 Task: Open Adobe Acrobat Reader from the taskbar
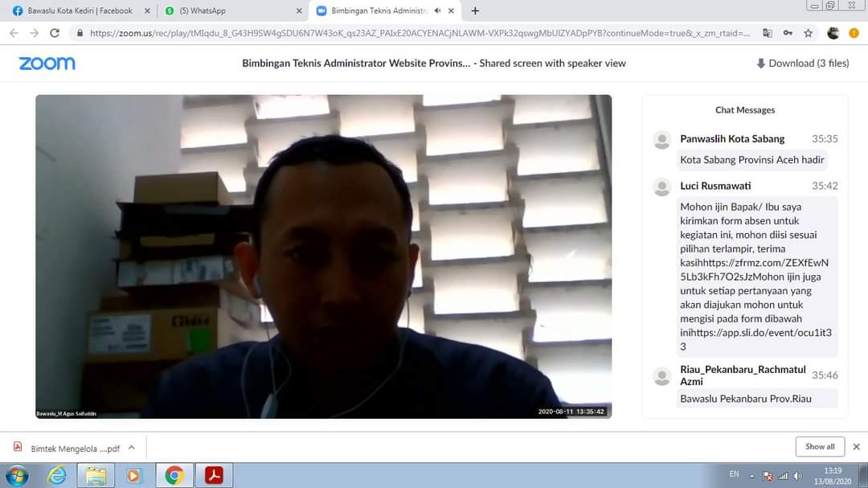(214, 475)
